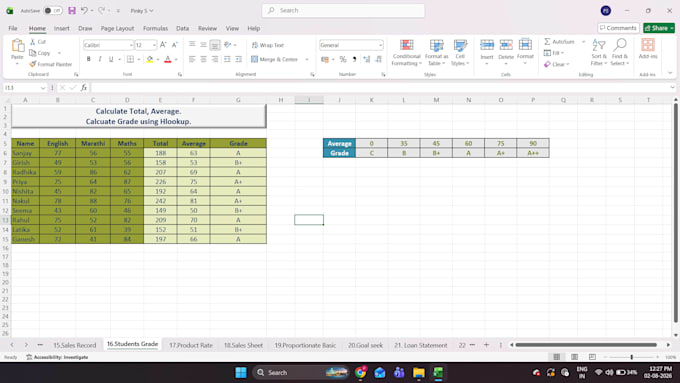Collapse the ribbon using chevron
The width and height of the screenshot is (680, 383).
point(670,73)
